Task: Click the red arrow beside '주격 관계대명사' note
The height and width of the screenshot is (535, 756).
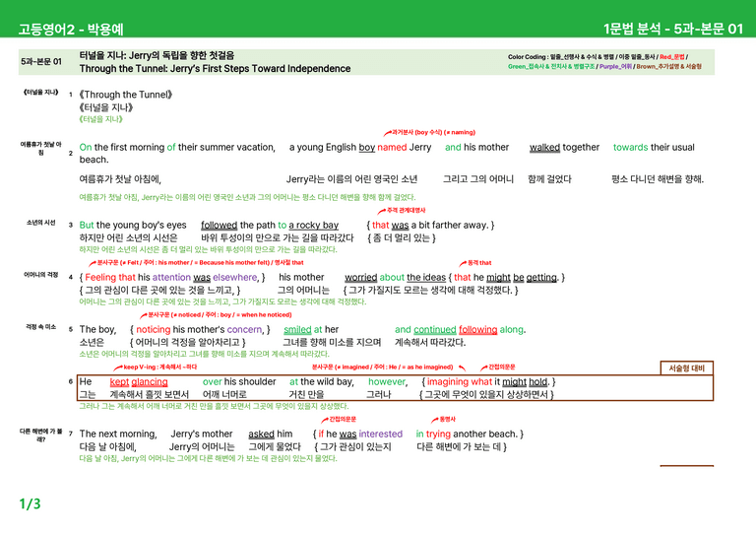Action: point(381,211)
